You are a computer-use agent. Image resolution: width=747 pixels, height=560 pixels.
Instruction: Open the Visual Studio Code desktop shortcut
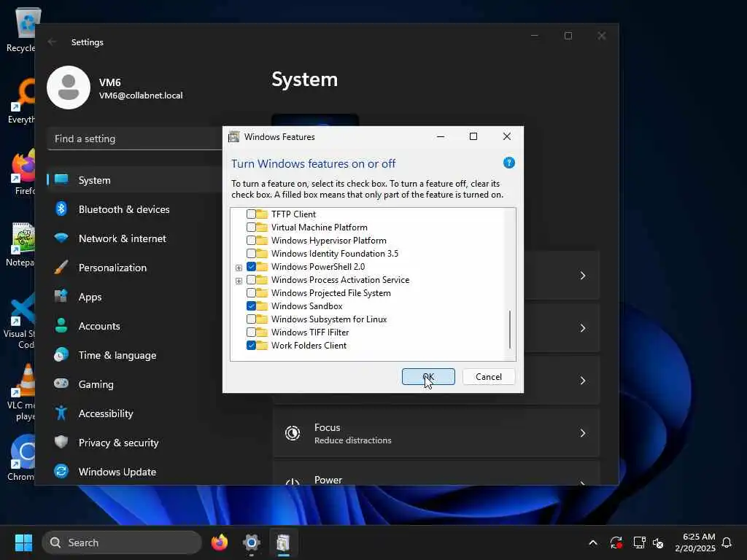[x=20, y=320]
